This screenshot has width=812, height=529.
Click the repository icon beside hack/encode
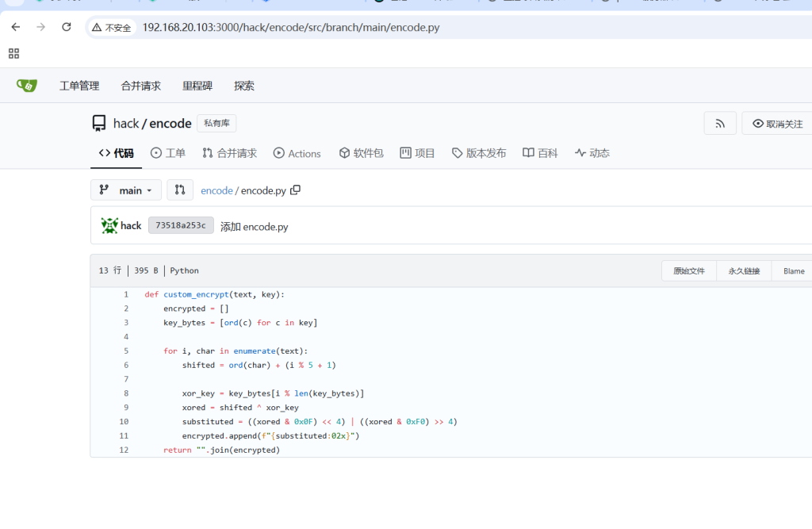(x=99, y=124)
